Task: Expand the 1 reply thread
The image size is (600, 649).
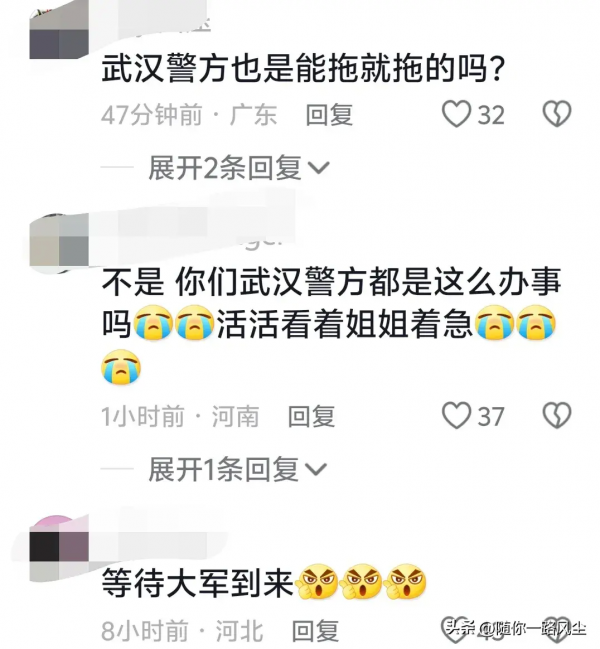Action: (x=238, y=469)
